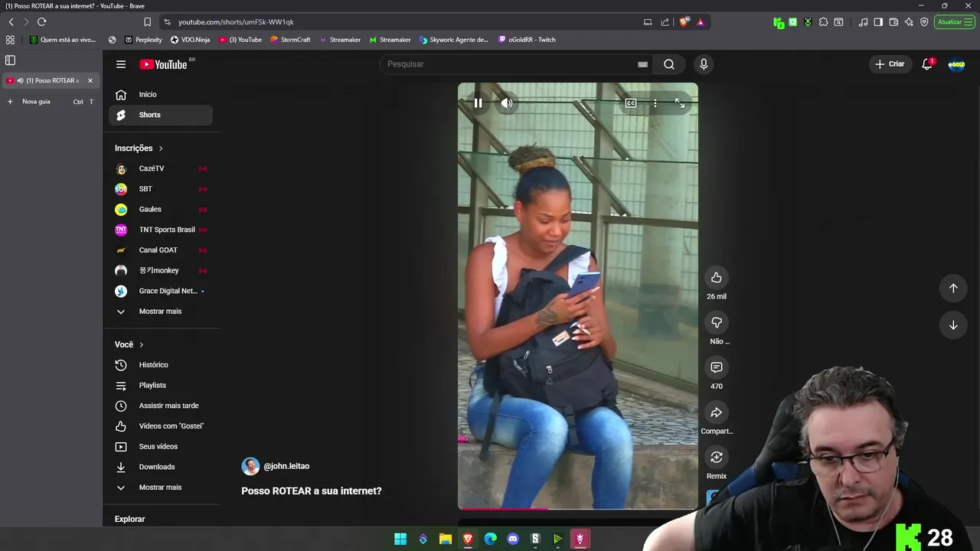
Task: Like the Short with thumbs up
Action: pos(717,278)
